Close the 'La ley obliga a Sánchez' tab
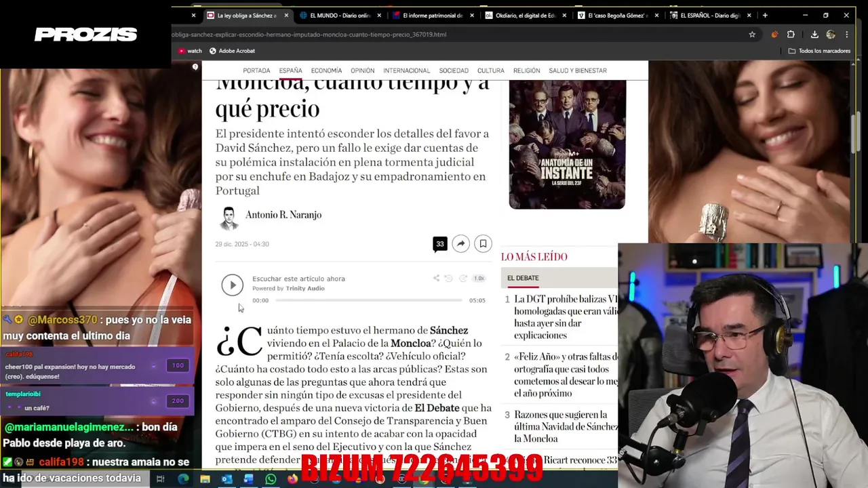Screen dimensions: 868x488 [286, 16]
